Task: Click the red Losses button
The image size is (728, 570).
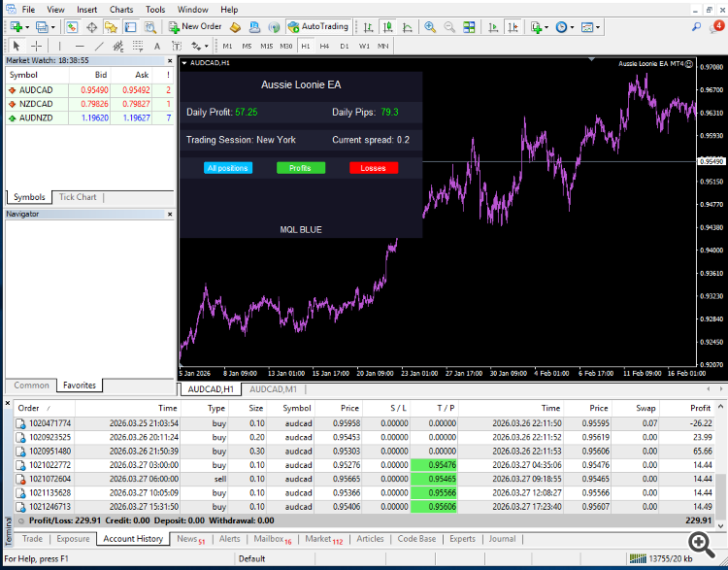Action: (374, 168)
